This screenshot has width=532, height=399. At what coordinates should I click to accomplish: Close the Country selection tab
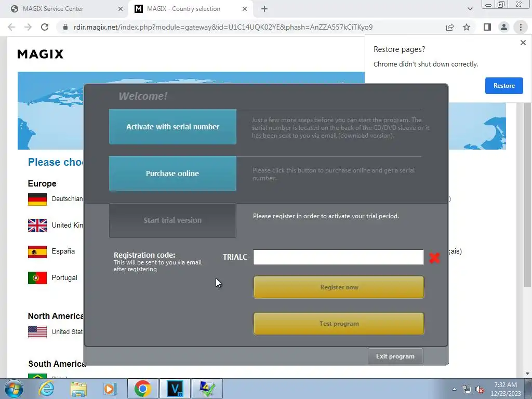(x=245, y=9)
